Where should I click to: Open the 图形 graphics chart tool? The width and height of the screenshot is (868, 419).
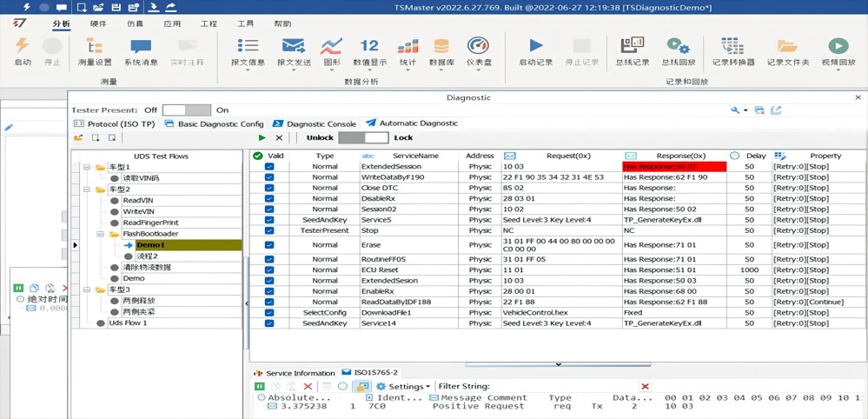(331, 47)
